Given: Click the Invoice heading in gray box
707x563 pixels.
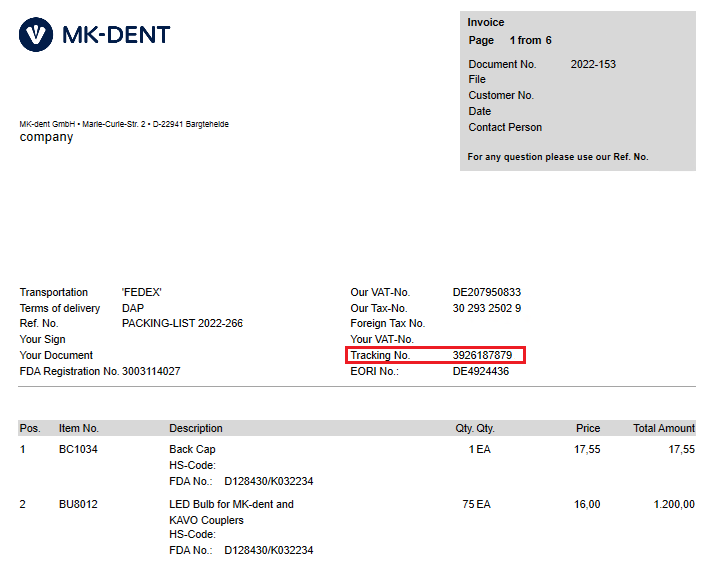Looking at the screenshot, I should [486, 22].
